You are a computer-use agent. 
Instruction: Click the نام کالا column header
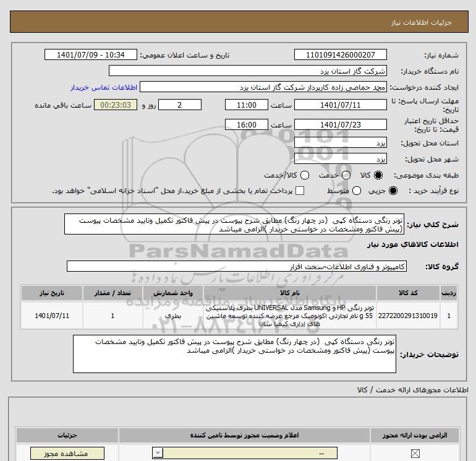coord(290,293)
